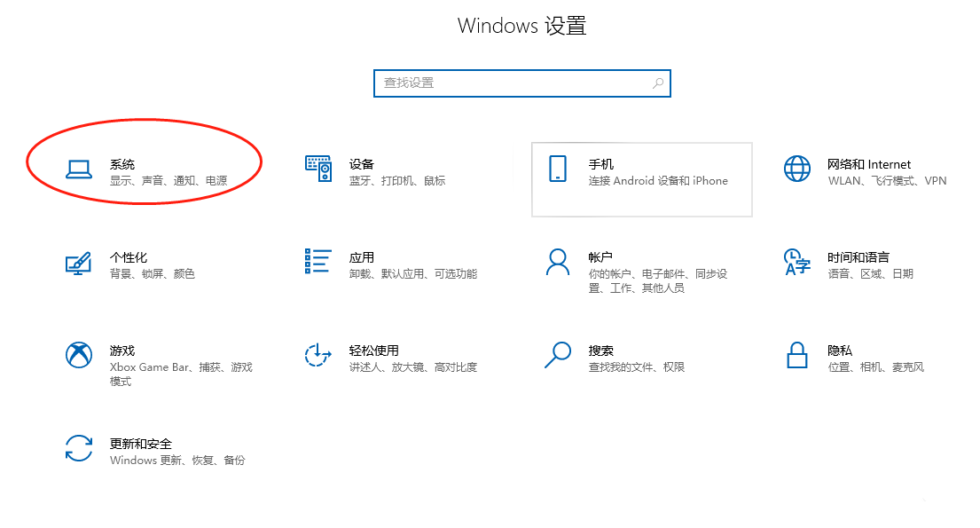Click the text 显示、声音、通知、电源
Viewport: 980px width, 528px height.
coord(169,181)
